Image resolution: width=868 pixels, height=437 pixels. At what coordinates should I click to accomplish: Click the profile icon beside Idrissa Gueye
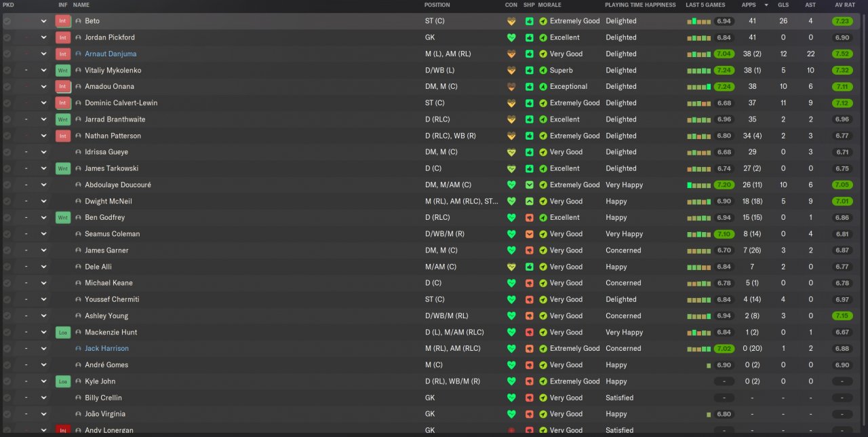[78, 152]
